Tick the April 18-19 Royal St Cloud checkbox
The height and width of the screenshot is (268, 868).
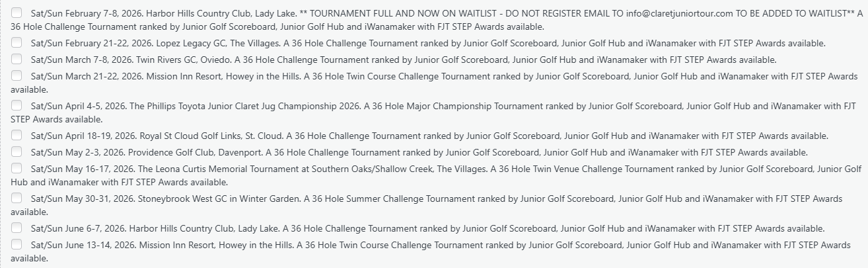(17, 136)
